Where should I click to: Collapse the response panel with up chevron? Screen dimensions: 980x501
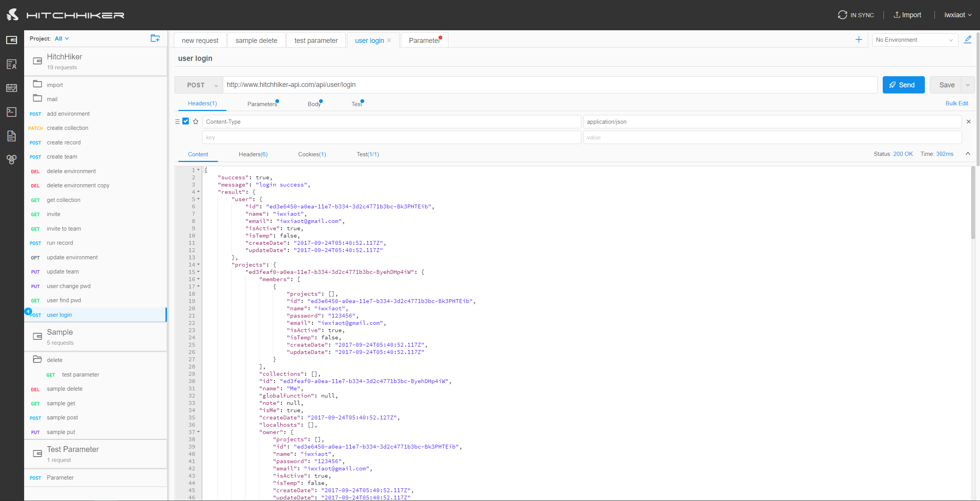(968, 154)
